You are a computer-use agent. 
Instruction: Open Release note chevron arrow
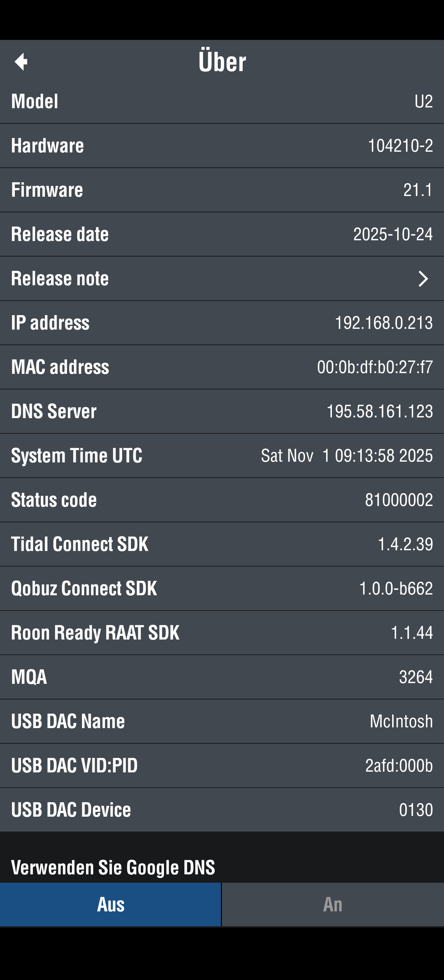coord(423,279)
